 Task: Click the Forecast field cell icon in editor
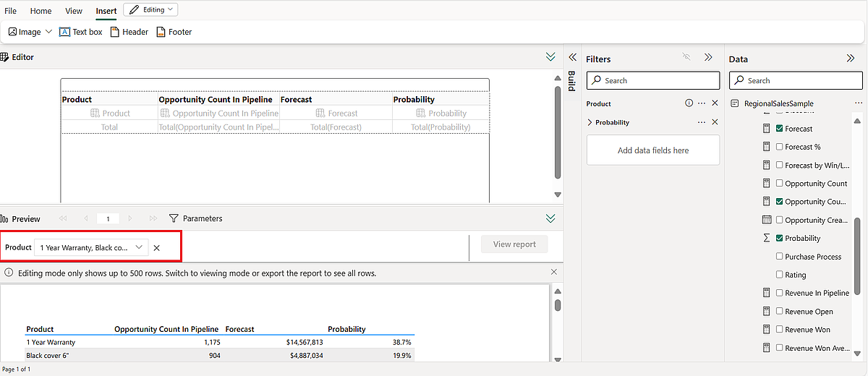click(x=320, y=114)
